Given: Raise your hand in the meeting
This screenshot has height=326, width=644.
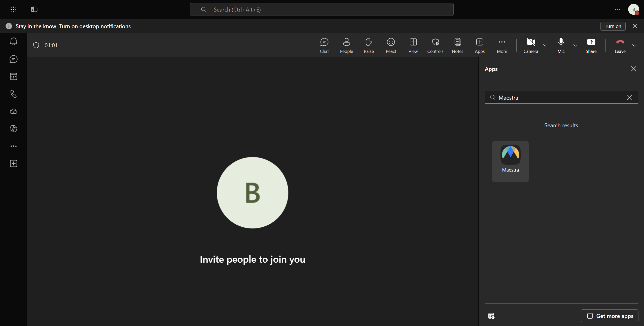Looking at the screenshot, I should 369,46.
